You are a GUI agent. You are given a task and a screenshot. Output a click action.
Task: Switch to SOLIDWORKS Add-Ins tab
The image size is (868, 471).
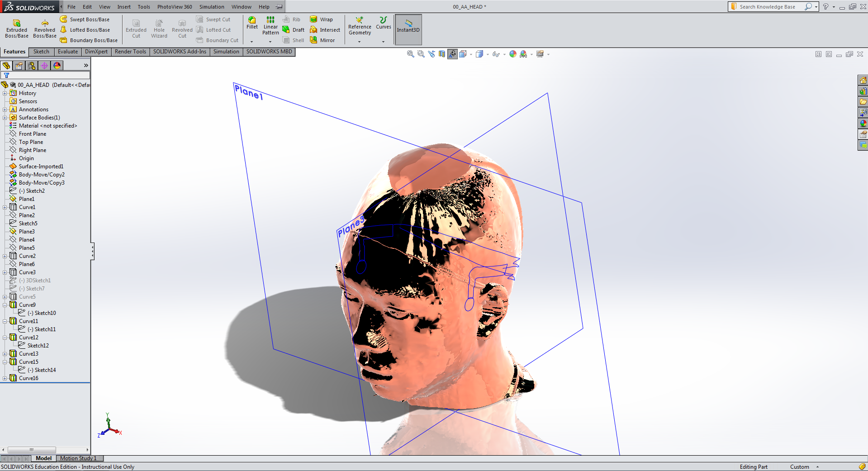(x=180, y=52)
